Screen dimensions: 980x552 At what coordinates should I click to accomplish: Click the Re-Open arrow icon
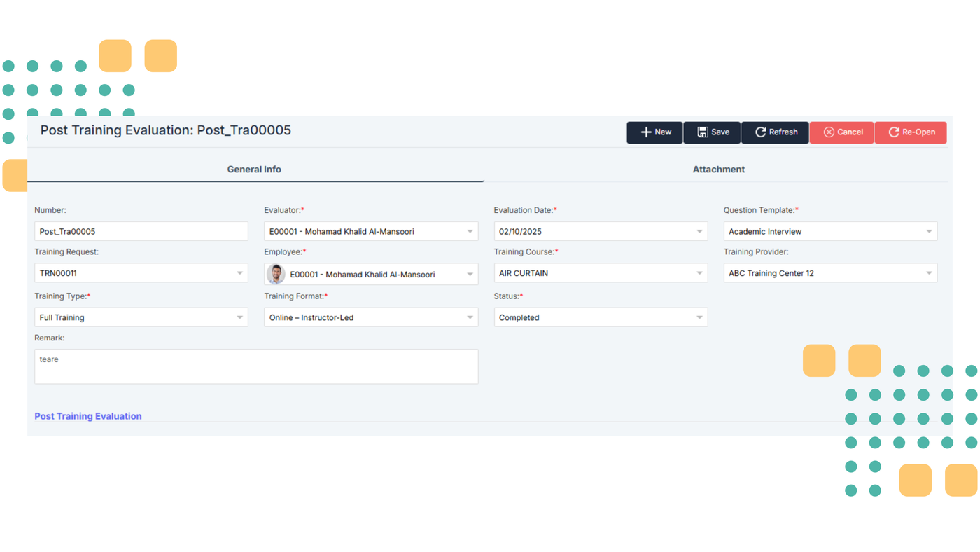click(x=894, y=132)
